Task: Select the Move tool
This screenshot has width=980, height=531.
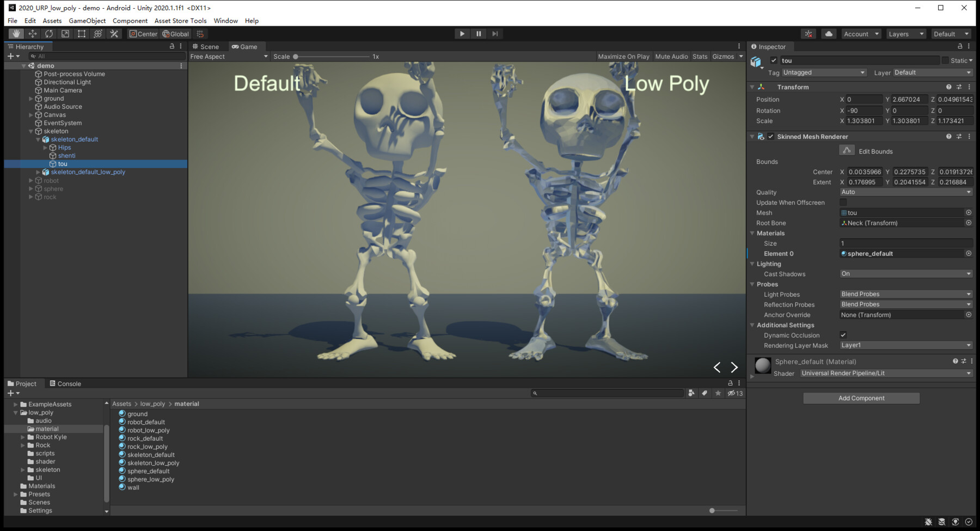Action: coord(33,34)
